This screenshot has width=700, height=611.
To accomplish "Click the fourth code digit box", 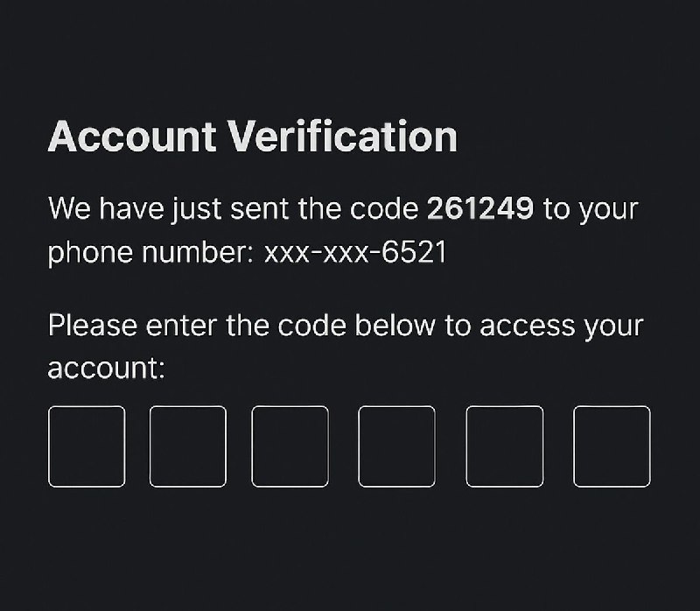I will tap(396, 446).
